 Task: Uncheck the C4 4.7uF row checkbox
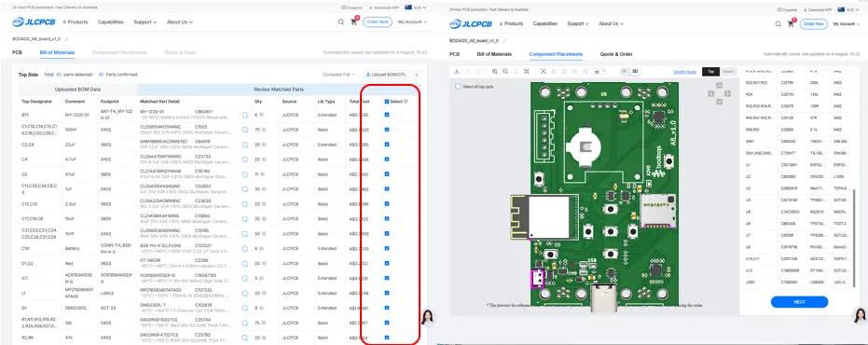pos(386,159)
